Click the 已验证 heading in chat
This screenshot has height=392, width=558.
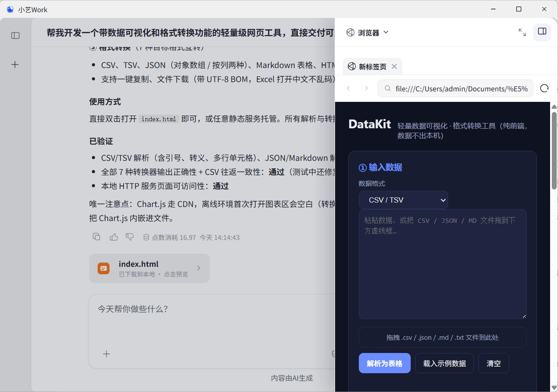tap(101, 141)
